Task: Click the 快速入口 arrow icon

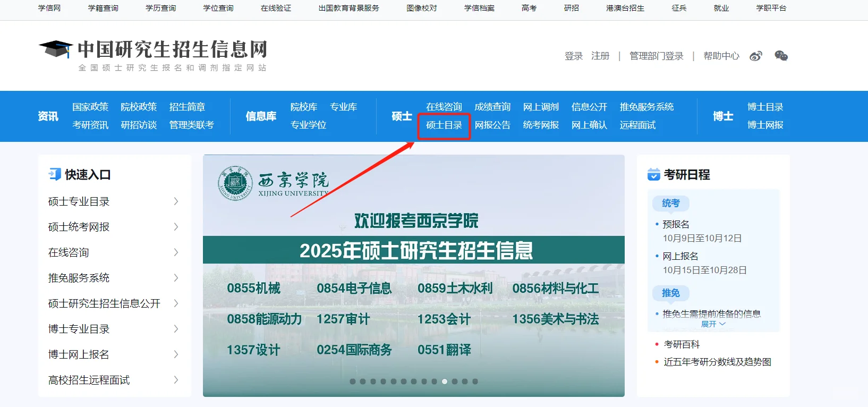Action: (x=55, y=174)
